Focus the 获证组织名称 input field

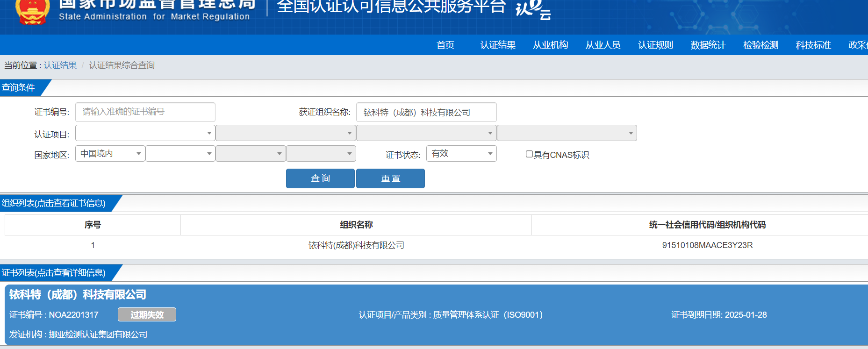pyautogui.click(x=426, y=112)
